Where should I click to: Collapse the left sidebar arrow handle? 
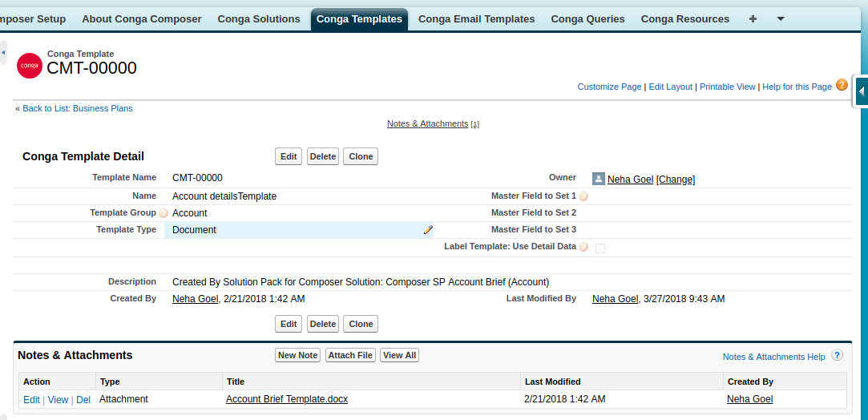[x=3, y=52]
